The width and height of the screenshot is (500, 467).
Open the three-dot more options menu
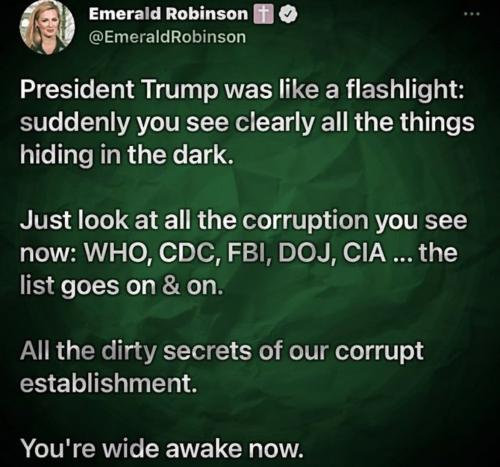pyautogui.click(x=473, y=14)
